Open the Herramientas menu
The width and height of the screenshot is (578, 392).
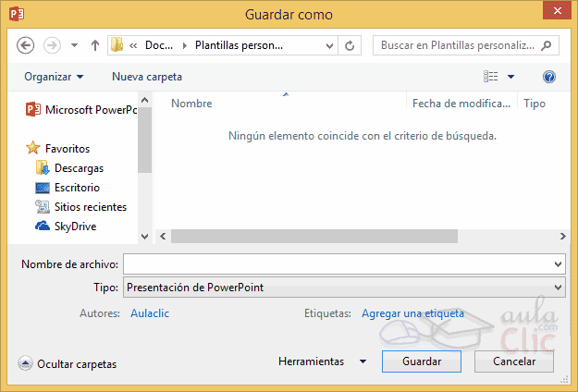point(311,361)
